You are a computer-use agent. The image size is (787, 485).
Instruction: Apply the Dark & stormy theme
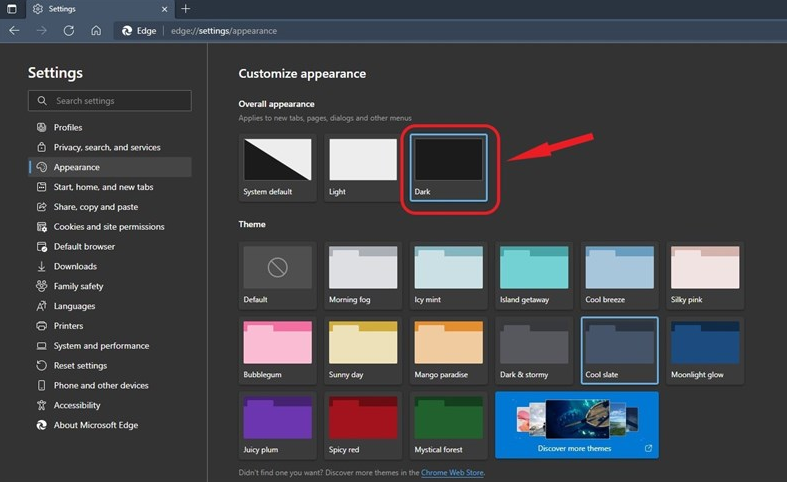coord(534,350)
